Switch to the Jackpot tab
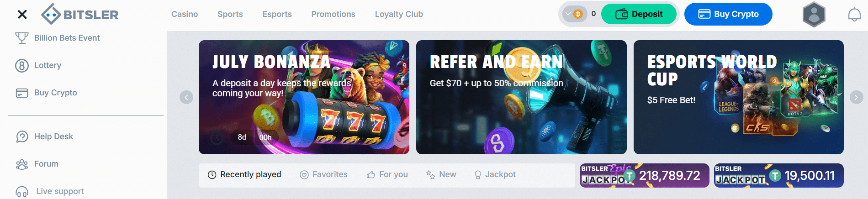The image size is (868, 199). point(495,174)
